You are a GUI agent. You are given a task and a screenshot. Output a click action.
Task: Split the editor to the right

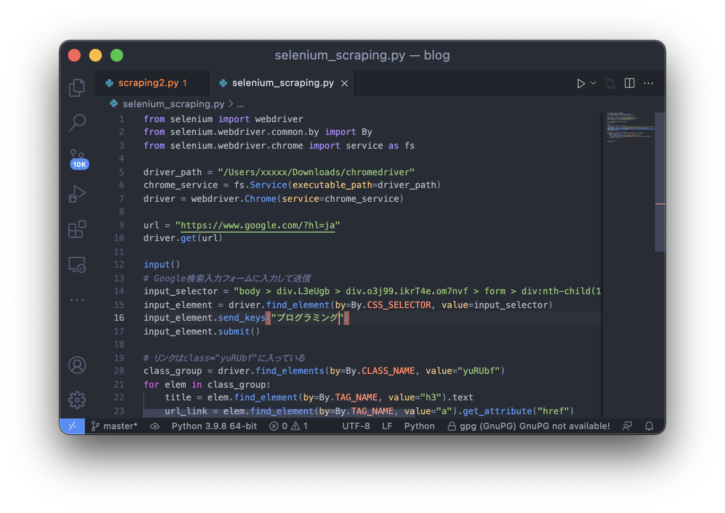tap(629, 84)
